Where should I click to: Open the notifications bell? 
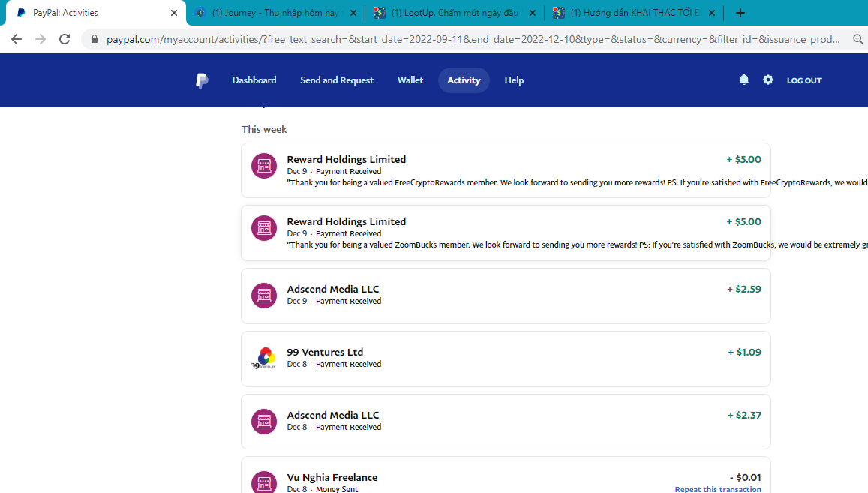click(x=743, y=80)
